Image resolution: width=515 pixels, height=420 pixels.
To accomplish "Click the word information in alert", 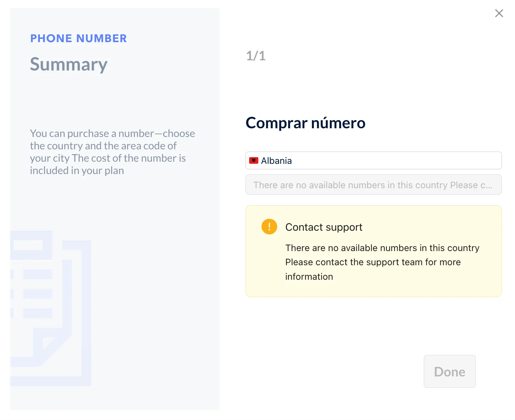I will click(x=309, y=277).
